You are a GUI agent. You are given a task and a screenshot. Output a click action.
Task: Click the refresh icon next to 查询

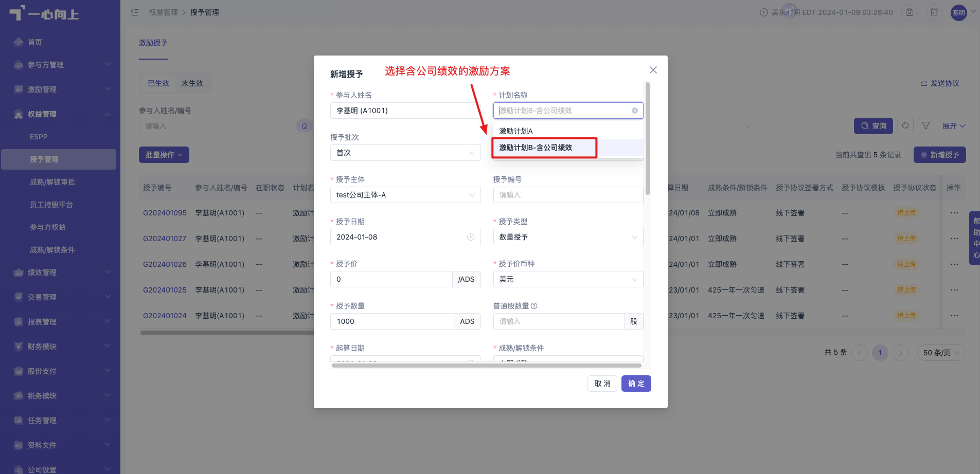click(x=905, y=126)
